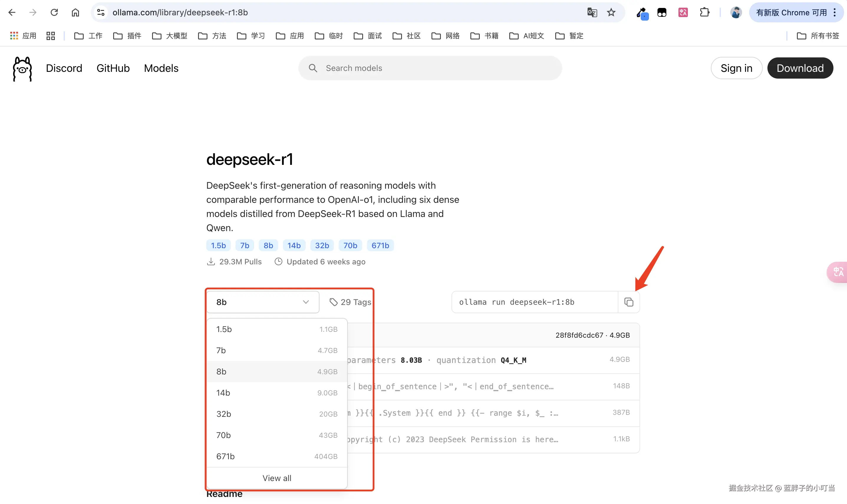Open the 29 Tags link
The height and width of the screenshot is (504, 847).
click(x=350, y=302)
